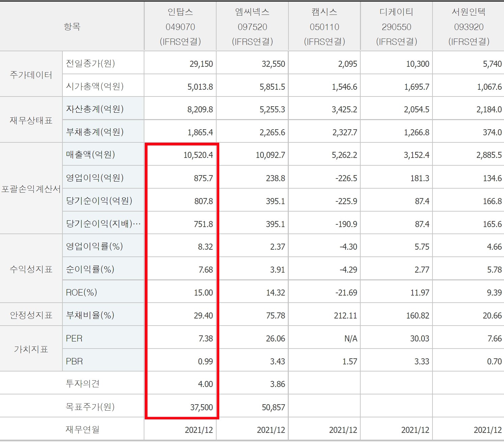Click the 목표주가(원) row label
The image size is (504, 442).
pyautogui.click(x=90, y=407)
